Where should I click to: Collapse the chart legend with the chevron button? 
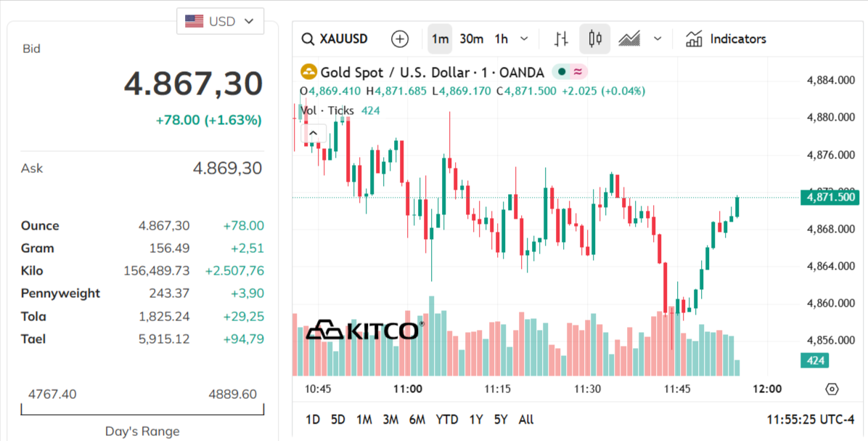click(x=313, y=133)
